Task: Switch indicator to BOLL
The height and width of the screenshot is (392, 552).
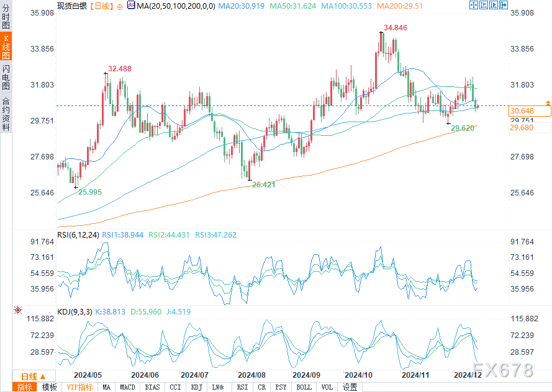Action: click(304, 387)
